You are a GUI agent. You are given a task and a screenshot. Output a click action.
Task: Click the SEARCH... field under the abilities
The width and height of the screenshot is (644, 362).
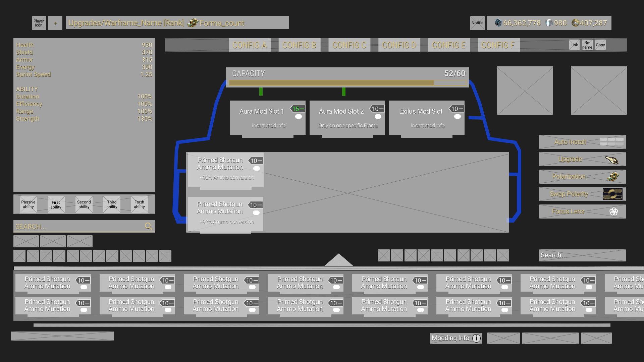[84, 226]
